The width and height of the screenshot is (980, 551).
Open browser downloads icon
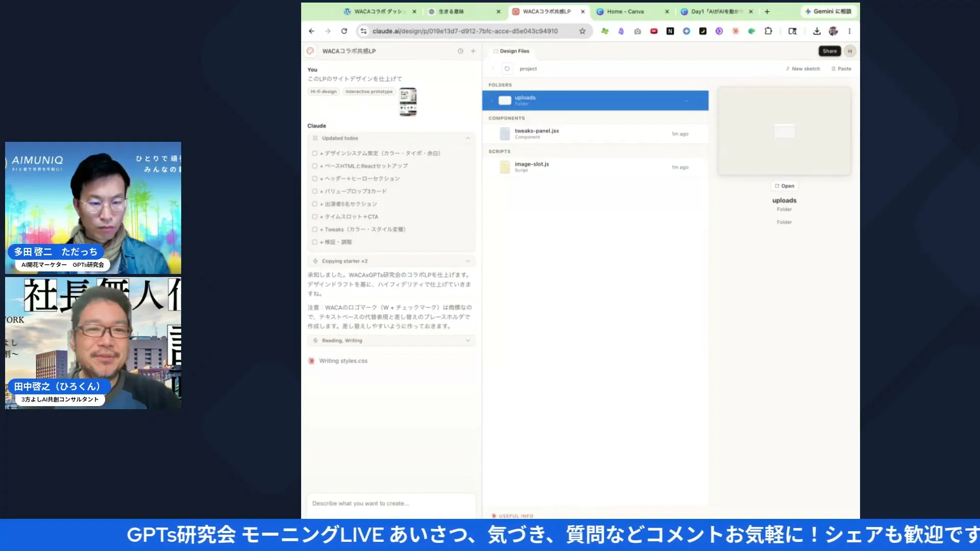[817, 31]
